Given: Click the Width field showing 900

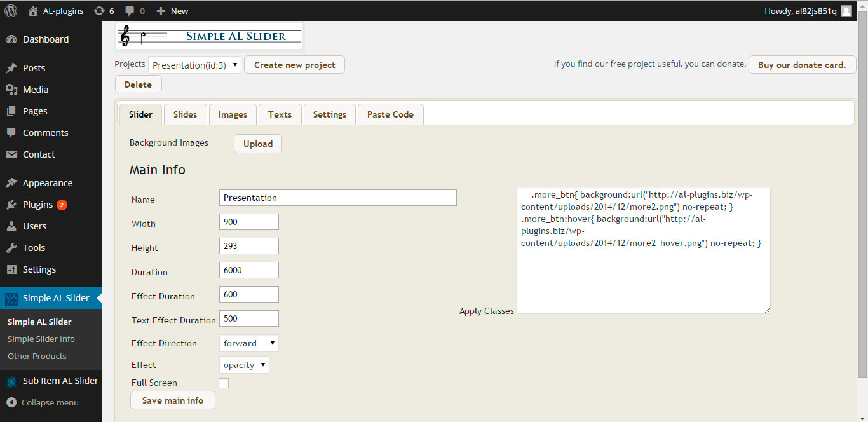Looking at the screenshot, I should (x=249, y=222).
